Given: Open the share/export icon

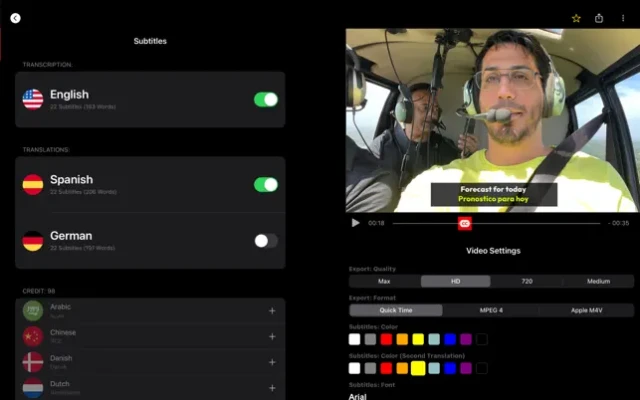Looking at the screenshot, I should pos(599,18).
